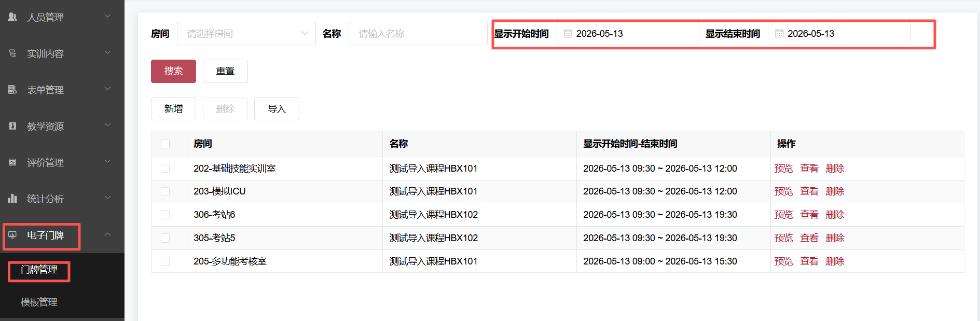Open the 门牌管理 submenu item
The image size is (980, 321).
click(x=39, y=270)
